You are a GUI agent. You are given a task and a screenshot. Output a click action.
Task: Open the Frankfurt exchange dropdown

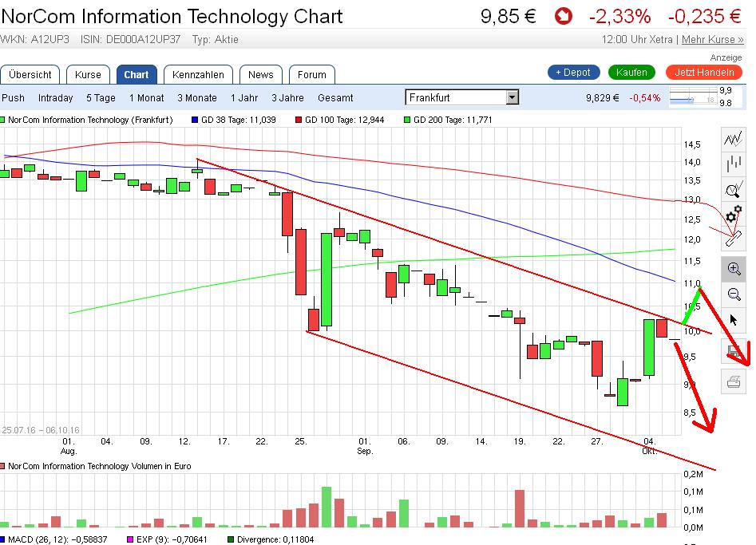462,97
